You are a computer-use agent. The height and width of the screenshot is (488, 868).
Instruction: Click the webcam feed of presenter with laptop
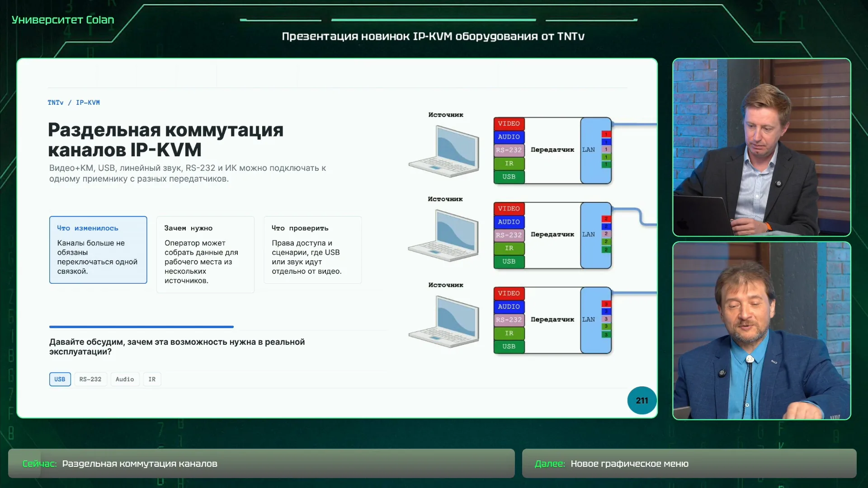click(x=762, y=147)
